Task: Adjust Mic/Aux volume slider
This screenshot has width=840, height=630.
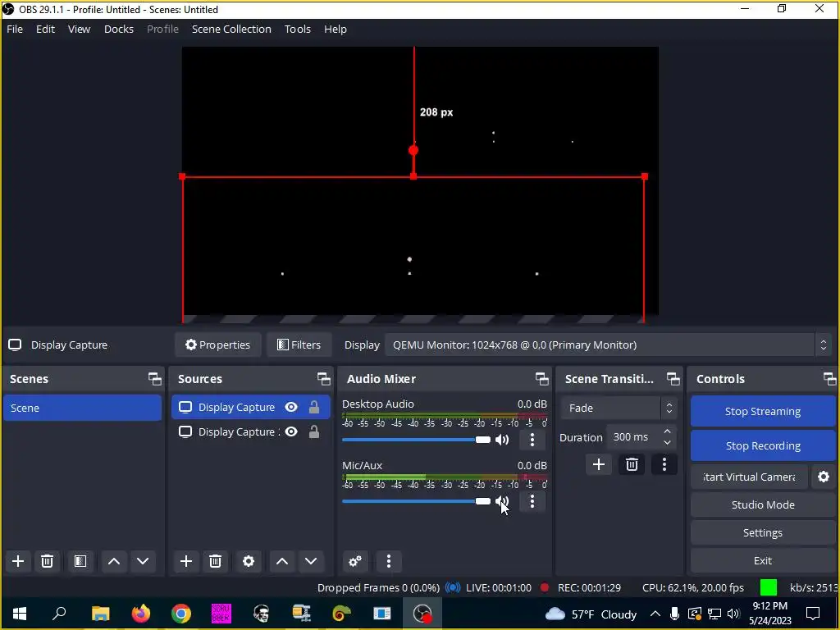Action: (416, 501)
